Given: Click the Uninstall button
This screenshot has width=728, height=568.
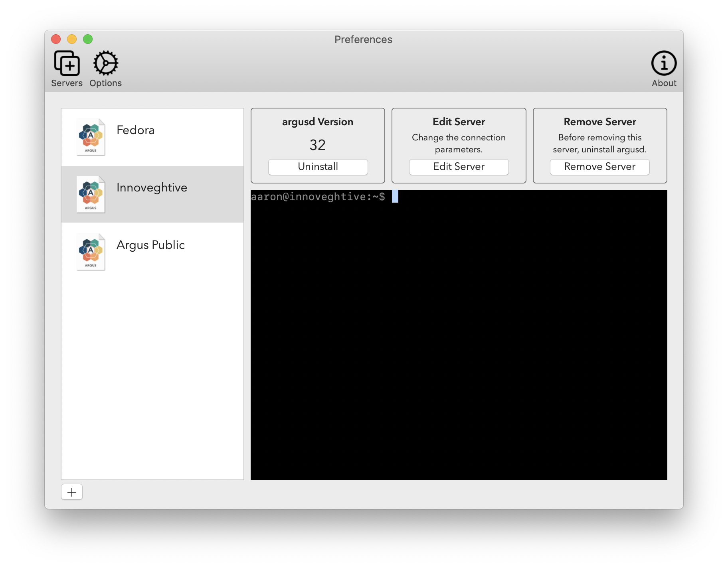Looking at the screenshot, I should 318,167.
